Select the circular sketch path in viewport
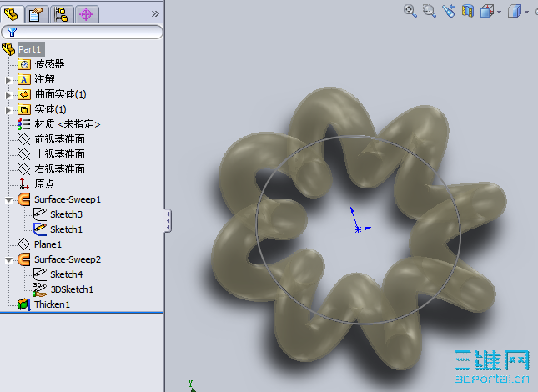The image size is (538, 392). 359,229
